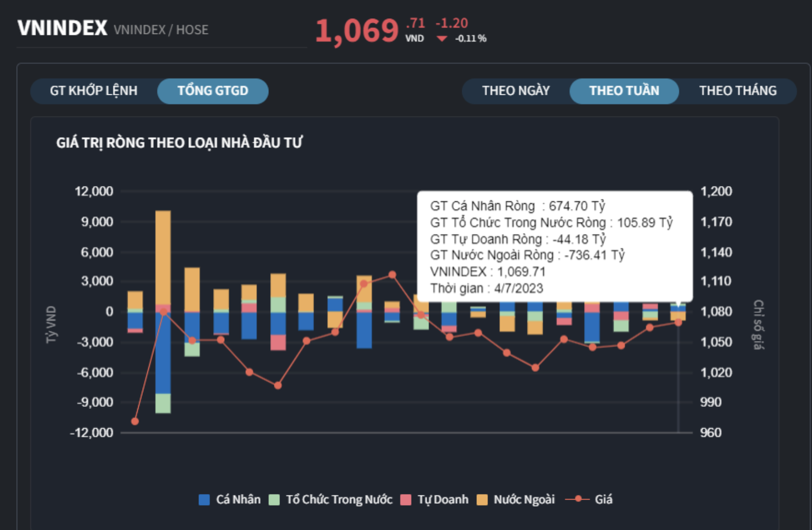Click the large blue bar below -6,000
Image resolution: width=812 pixels, height=530 pixels.
(163, 355)
